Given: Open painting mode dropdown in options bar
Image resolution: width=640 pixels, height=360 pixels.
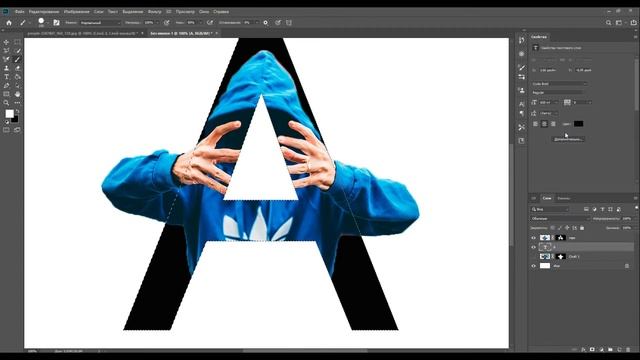Looking at the screenshot, I should pos(100,23).
